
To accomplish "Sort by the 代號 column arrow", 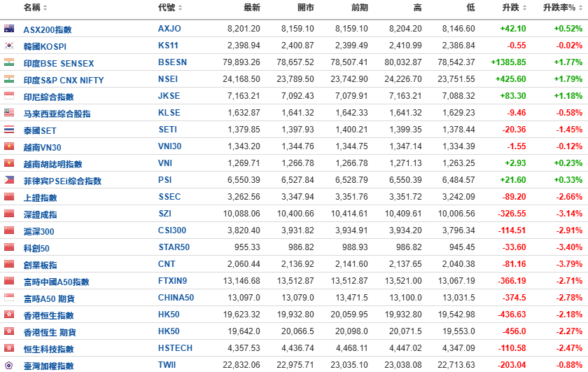I will coord(180,8).
